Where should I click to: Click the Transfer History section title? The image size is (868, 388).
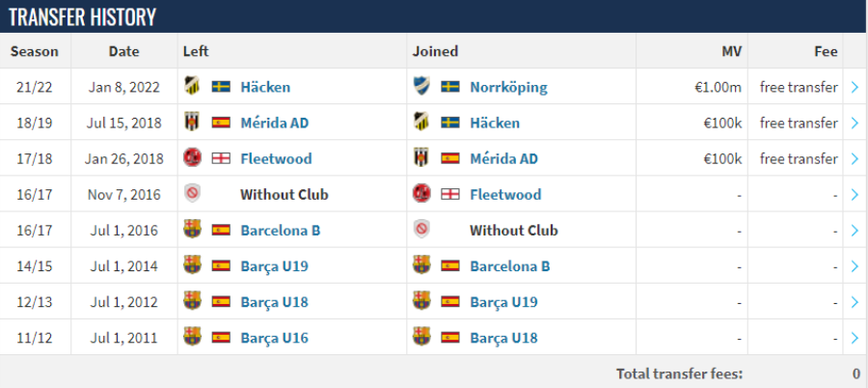coord(83,17)
